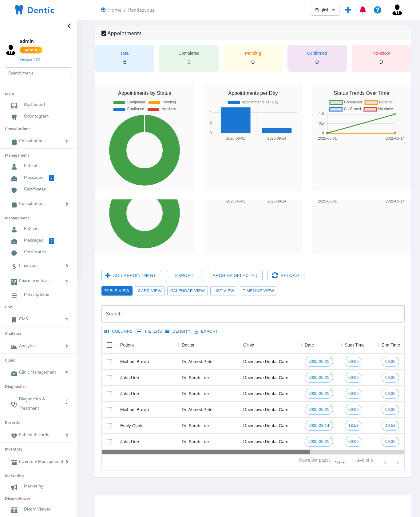Click the Dicom Viewer sidebar icon
The image size is (420, 517).
click(14, 510)
